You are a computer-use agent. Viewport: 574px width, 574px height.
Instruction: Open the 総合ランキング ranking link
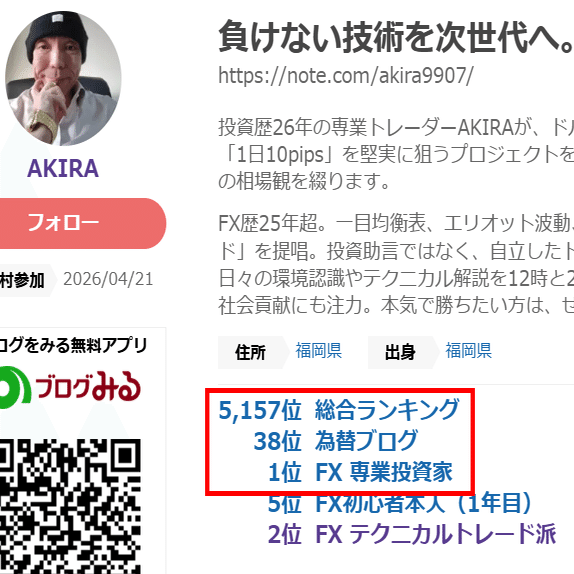point(387,410)
